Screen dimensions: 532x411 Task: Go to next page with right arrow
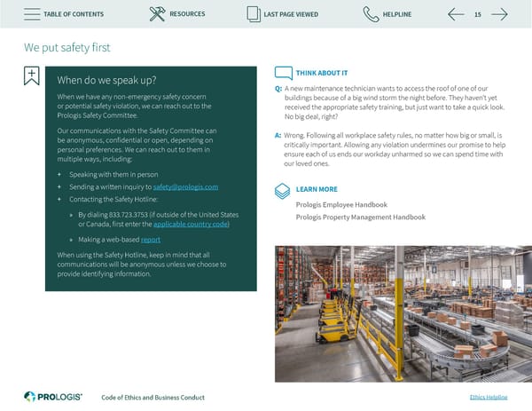(499, 14)
